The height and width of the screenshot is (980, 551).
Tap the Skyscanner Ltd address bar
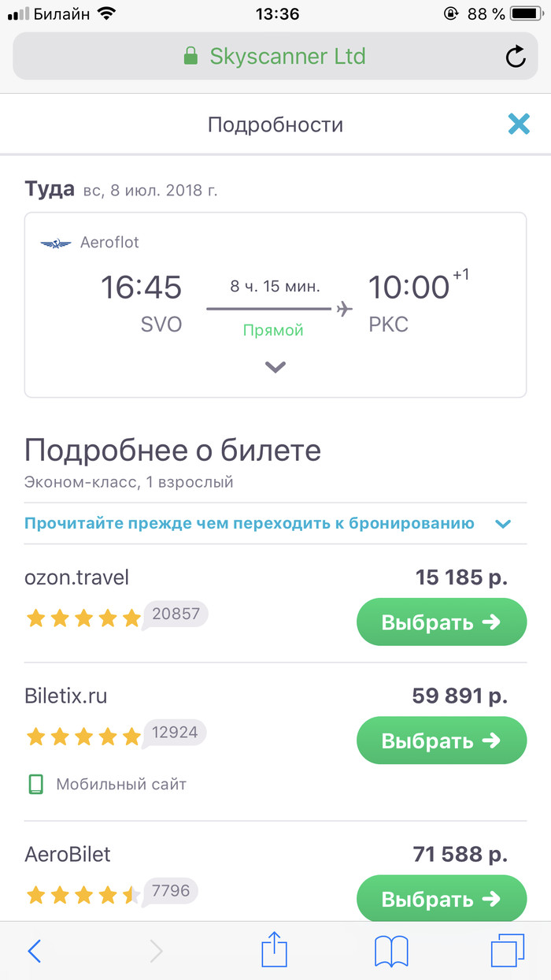(287, 57)
